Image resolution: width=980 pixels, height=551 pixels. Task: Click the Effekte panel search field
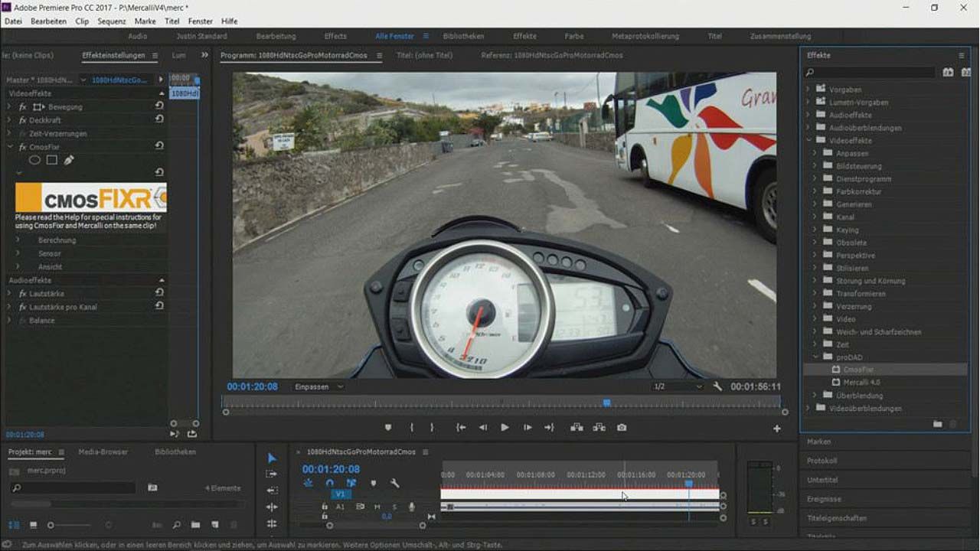(873, 73)
